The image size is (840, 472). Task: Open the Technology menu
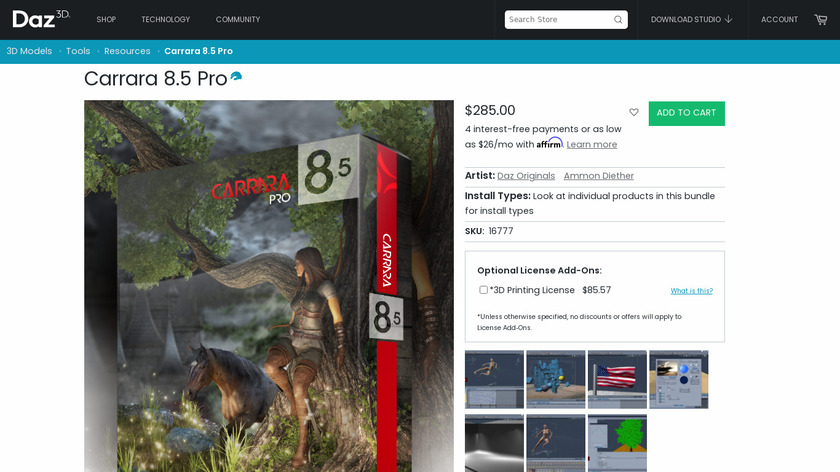click(x=166, y=19)
